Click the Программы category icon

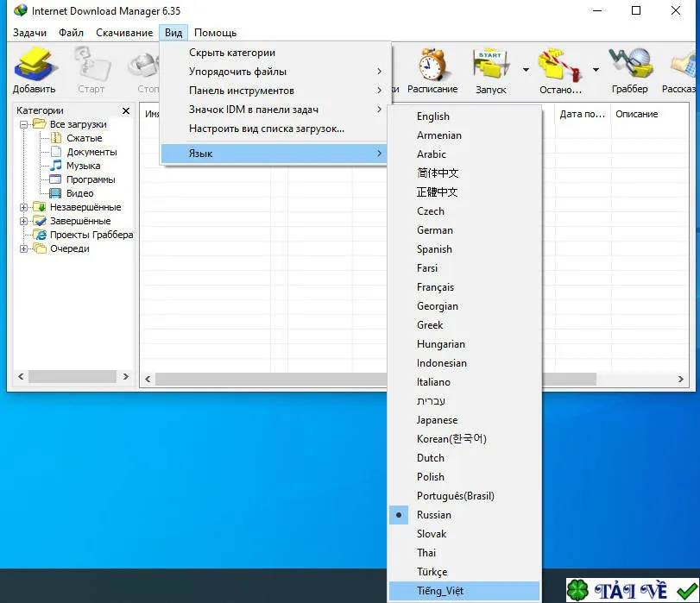click(x=55, y=179)
